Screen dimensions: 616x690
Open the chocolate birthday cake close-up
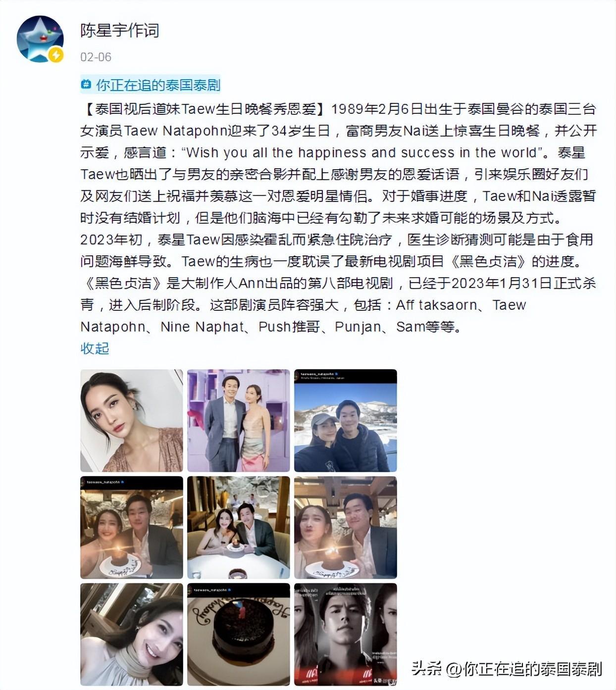[x=239, y=635]
